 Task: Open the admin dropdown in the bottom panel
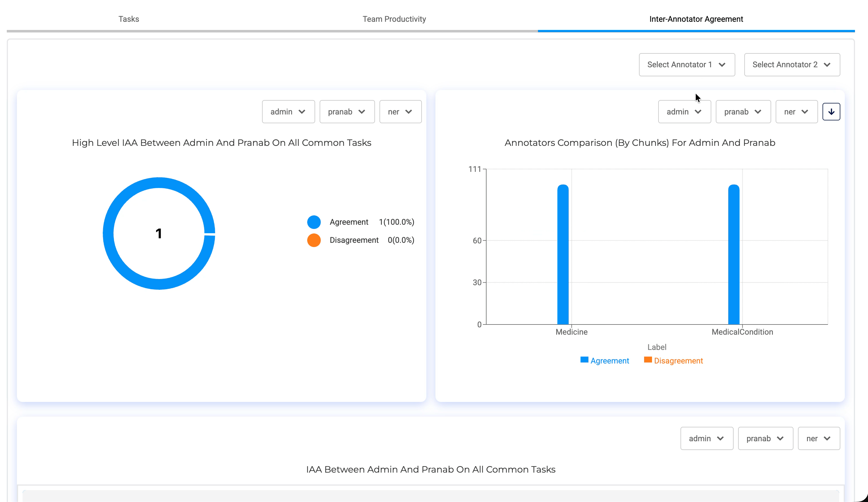point(706,438)
